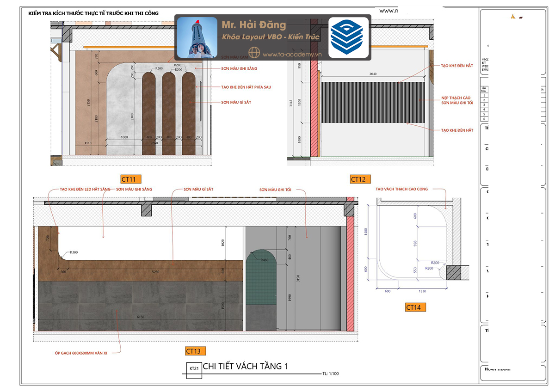The height and width of the screenshot is (392, 555).
Task: Click the 1080 dimension in CT11
Action: pyautogui.click(x=124, y=137)
